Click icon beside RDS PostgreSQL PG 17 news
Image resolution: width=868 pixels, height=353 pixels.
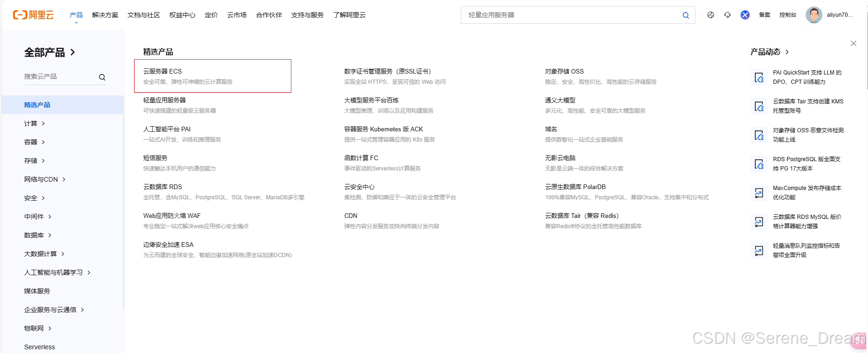tap(759, 164)
